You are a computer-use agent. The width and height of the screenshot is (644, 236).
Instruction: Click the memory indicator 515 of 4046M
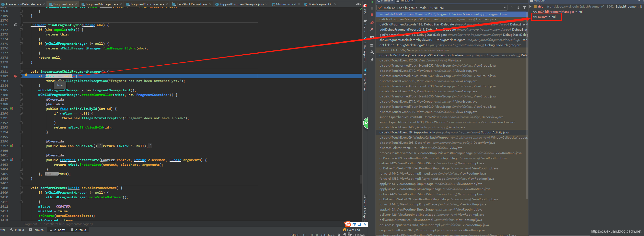[x=356, y=235]
